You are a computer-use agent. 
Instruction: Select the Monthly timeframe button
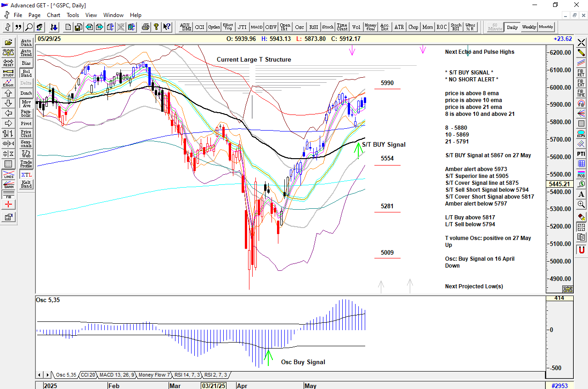(546, 27)
